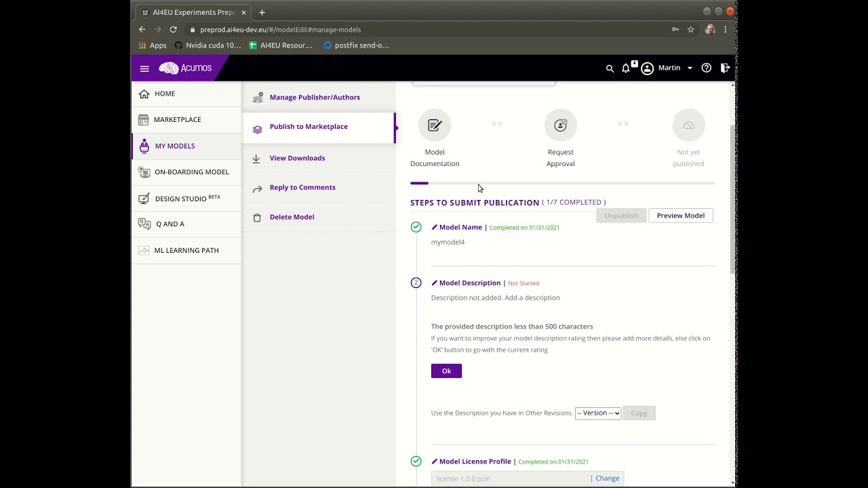Viewport: 868px width, 488px height.
Task: Click the ML Learning Path icon
Action: (x=144, y=250)
